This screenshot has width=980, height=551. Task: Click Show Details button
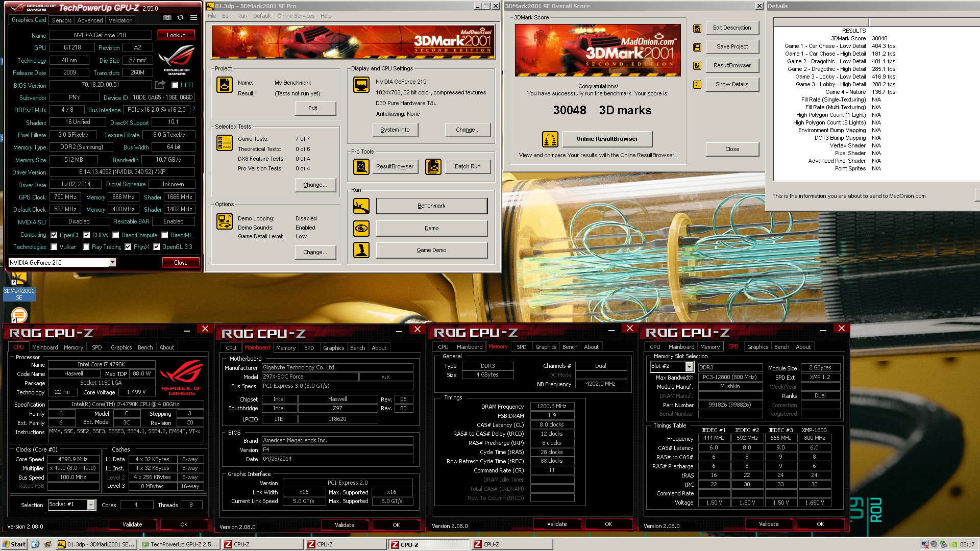click(732, 85)
